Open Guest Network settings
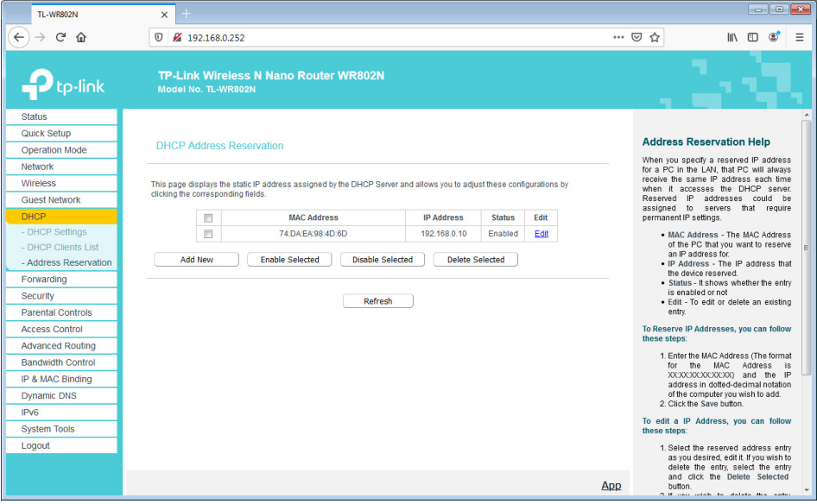This screenshot has width=817, height=504. point(61,200)
